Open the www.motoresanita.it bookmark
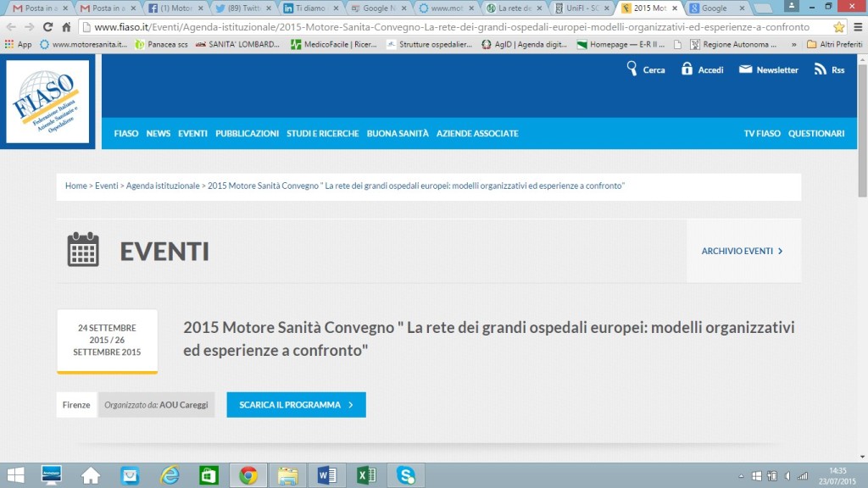 point(84,44)
